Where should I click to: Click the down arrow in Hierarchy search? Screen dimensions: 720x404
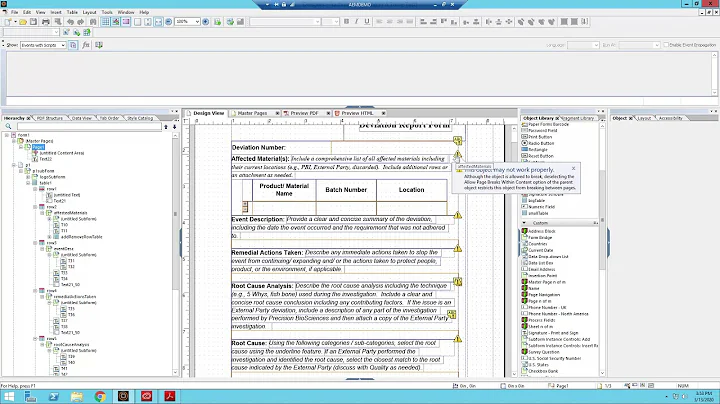click(174, 126)
